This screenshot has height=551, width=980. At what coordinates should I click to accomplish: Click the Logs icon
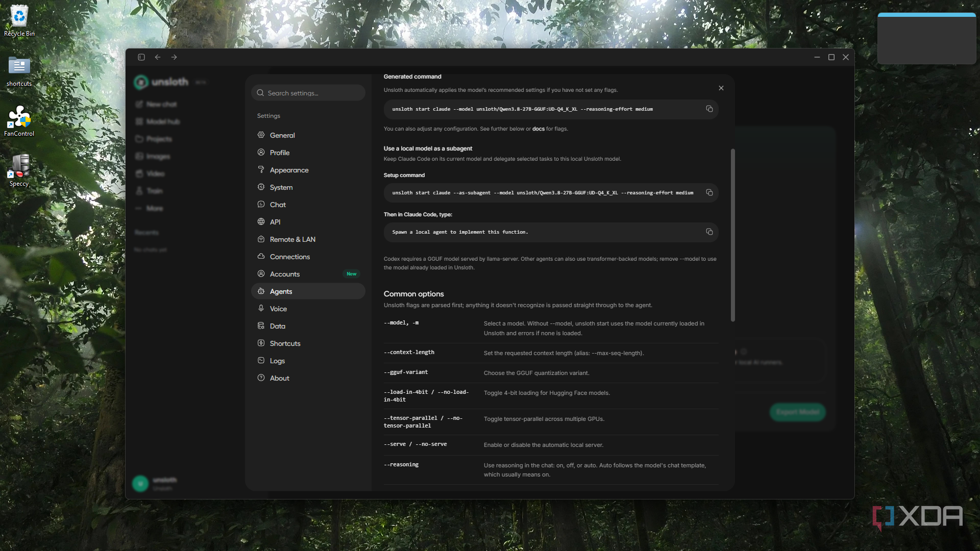[261, 360]
